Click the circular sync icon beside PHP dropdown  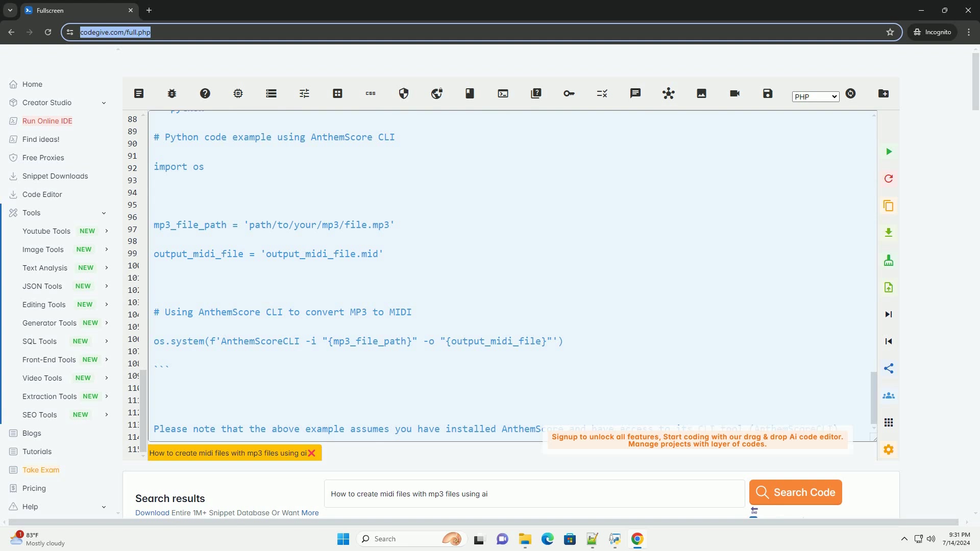850,93
